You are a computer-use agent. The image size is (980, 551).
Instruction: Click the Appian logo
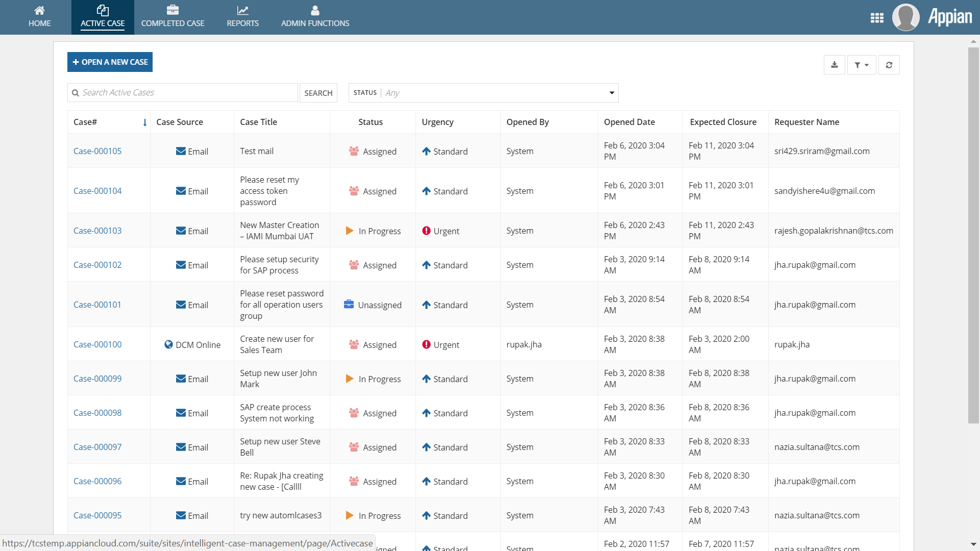click(949, 17)
